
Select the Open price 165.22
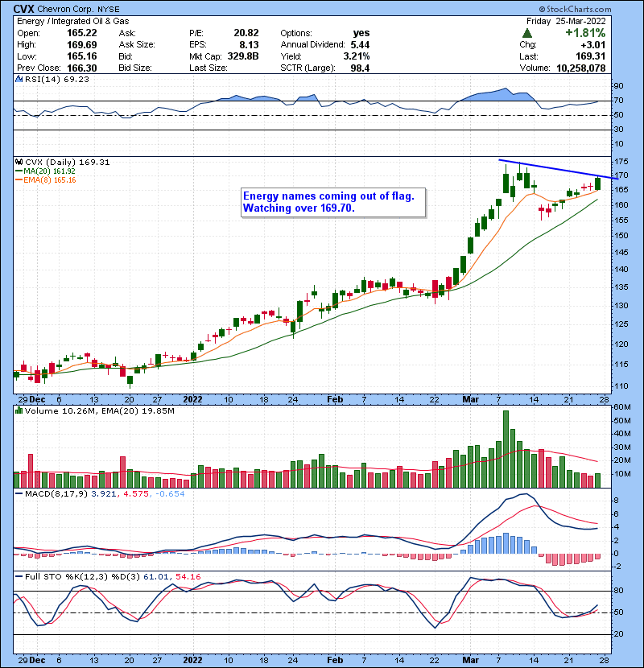[x=82, y=33]
